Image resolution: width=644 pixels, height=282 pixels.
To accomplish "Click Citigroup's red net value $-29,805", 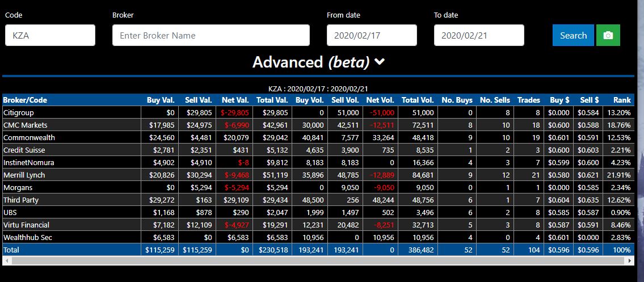I will 234,112.
